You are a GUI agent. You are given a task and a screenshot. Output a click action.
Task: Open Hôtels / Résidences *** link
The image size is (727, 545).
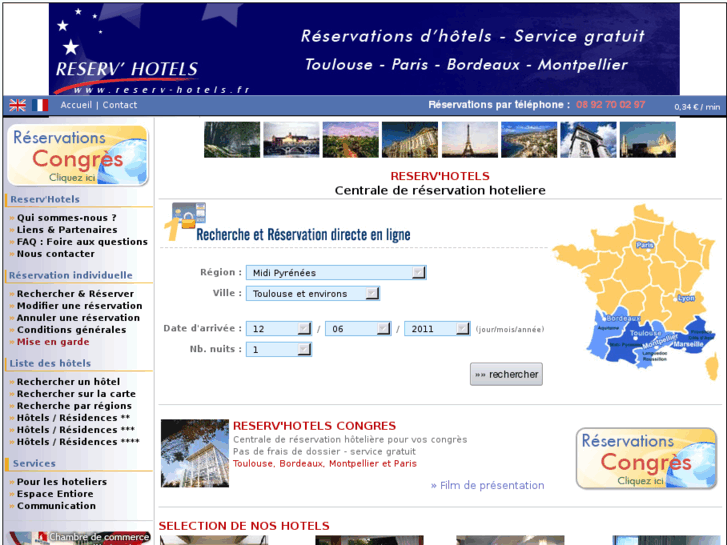[76, 430]
